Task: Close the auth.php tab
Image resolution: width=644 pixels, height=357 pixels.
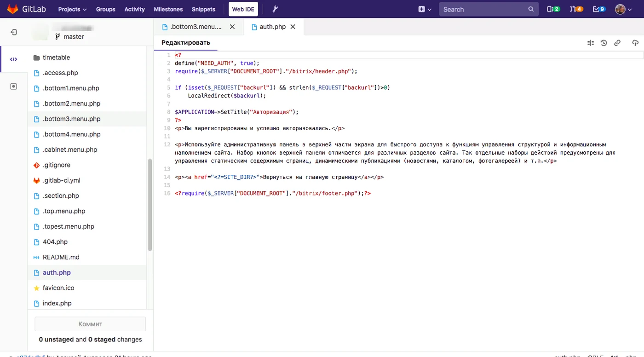Action: coord(293,27)
